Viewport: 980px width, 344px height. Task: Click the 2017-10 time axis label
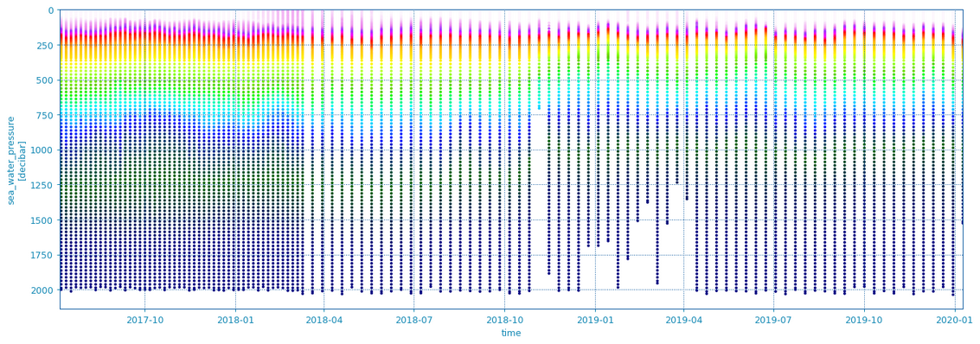(x=145, y=320)
